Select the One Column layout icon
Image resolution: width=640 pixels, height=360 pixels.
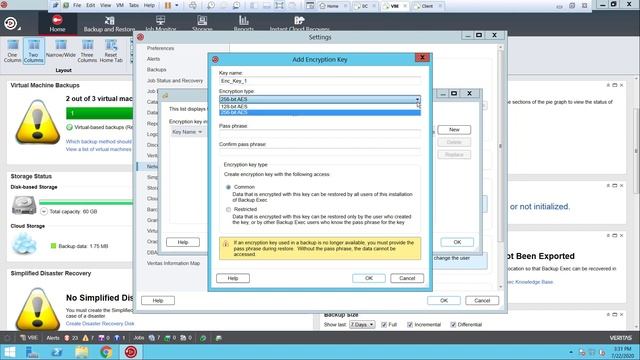point(12,51)
